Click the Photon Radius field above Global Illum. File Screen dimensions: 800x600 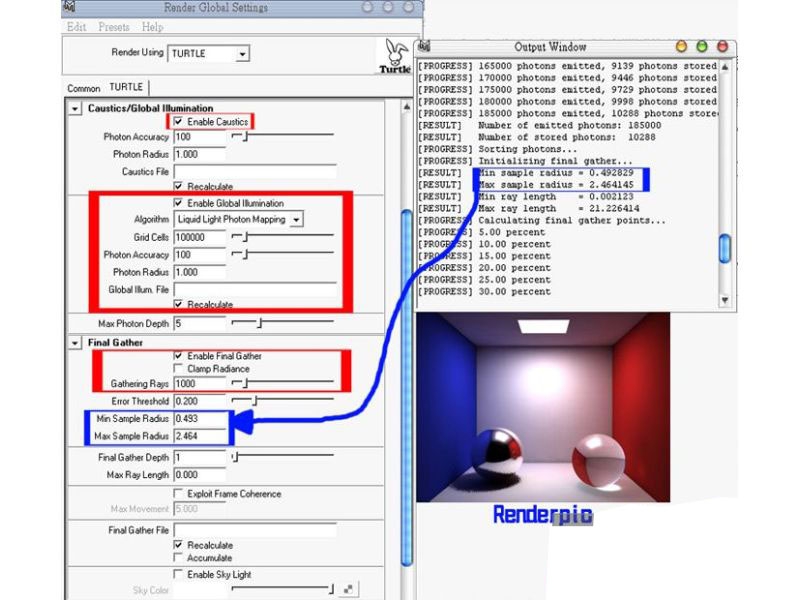[199, 272]
